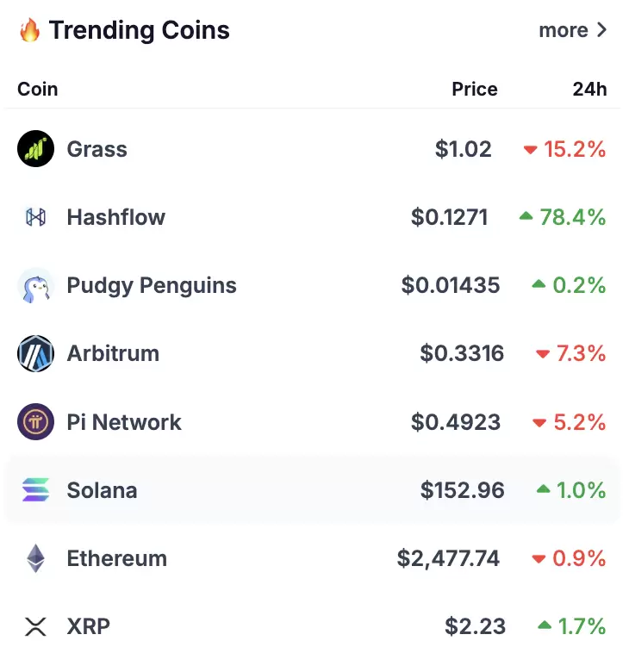Open the Pudgy Penguins name link
The height and width of the screenshot is (672, 629).
pos(152,286)
